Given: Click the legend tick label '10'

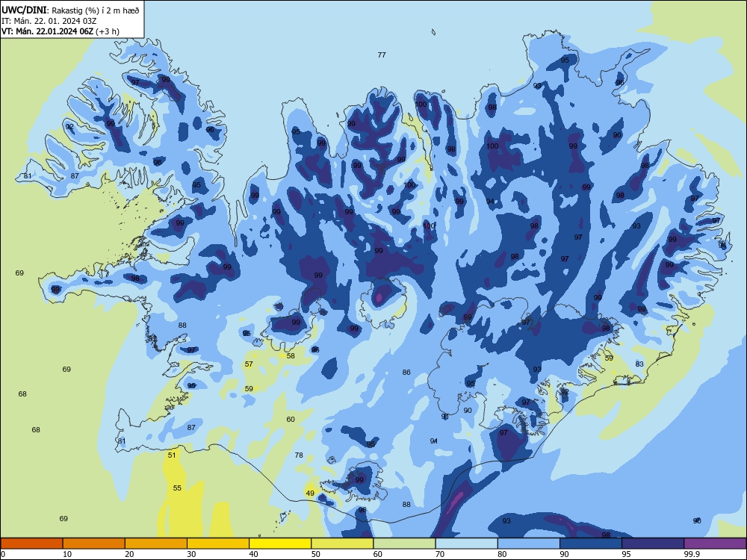Looking at the screenshot, I should tap(67, 554).
